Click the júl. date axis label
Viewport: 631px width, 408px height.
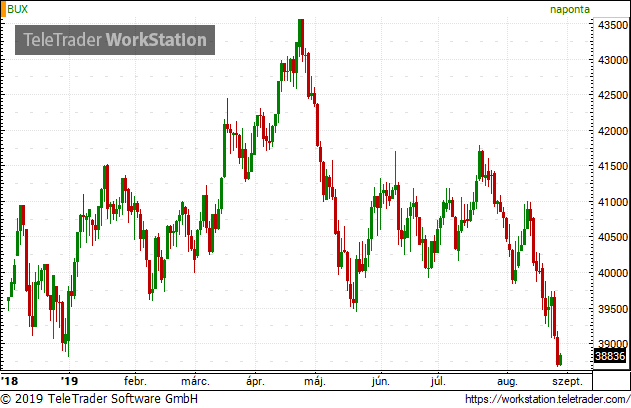coord(438,381)
